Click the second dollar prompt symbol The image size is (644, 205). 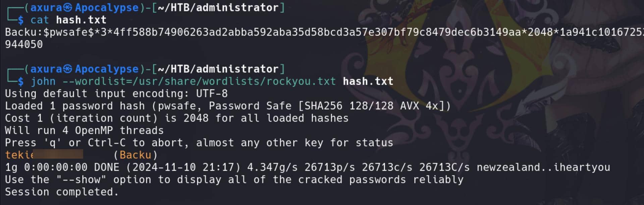21,82
